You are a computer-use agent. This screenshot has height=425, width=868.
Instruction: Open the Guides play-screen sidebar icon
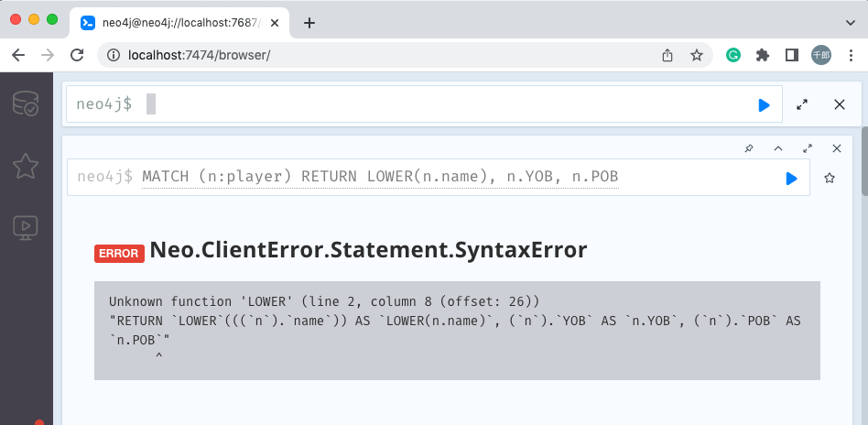(26, 228)
